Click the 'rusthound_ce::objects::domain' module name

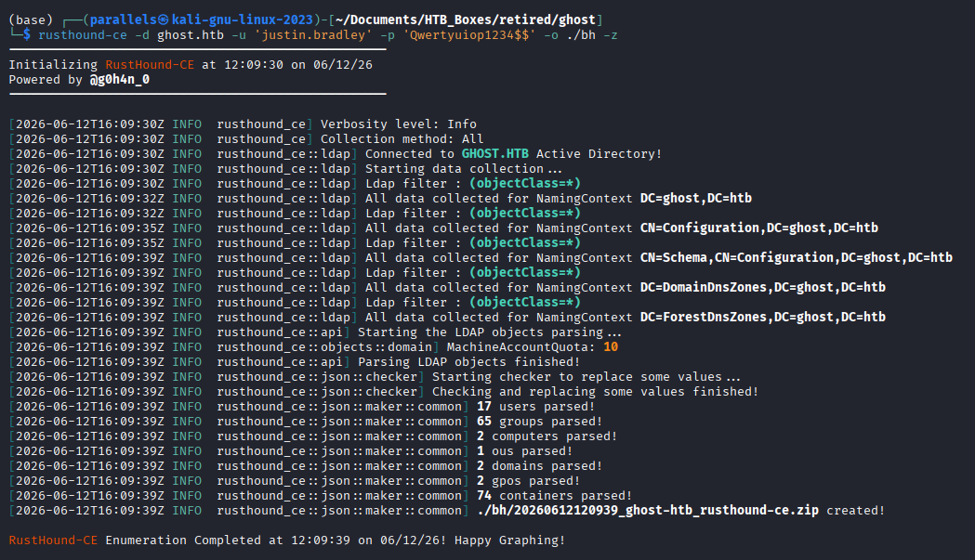324,347
